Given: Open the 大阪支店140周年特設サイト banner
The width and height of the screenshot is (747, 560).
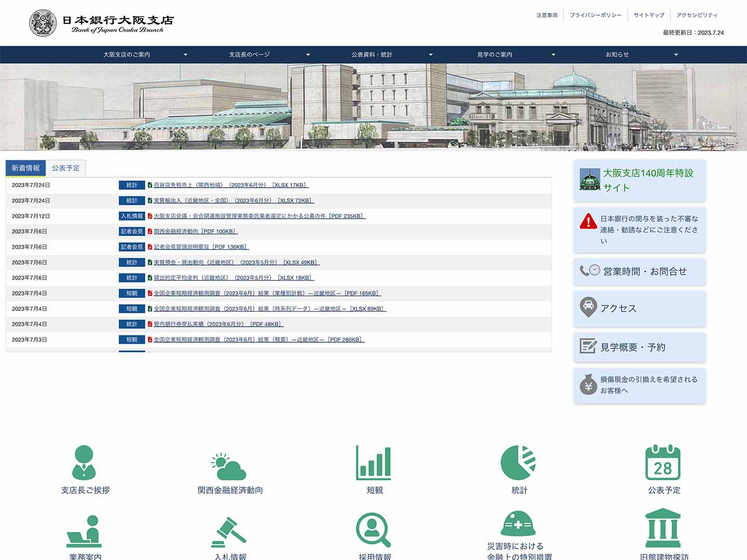Looking at the screenshot, I should [640, 180].
